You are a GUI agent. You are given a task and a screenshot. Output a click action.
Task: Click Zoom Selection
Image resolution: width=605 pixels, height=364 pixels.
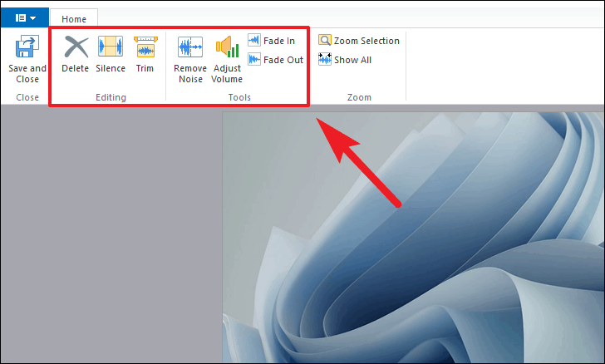click(359, 41)
